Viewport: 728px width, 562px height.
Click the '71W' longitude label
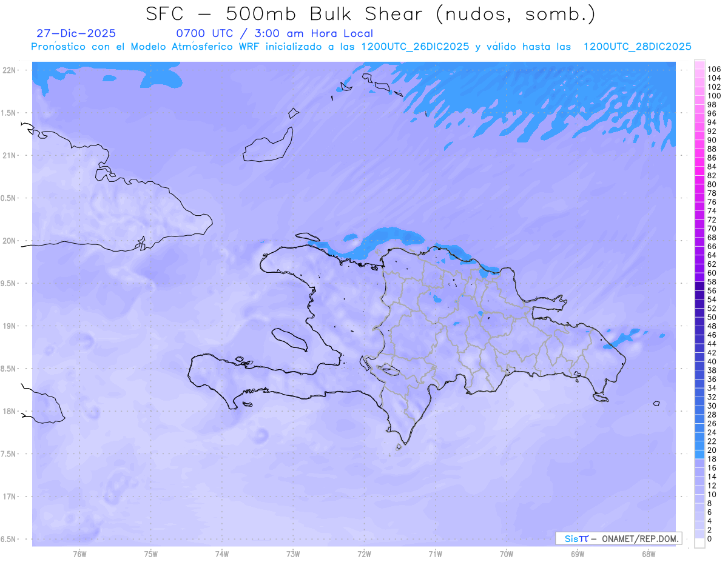[x=435, y=554]
